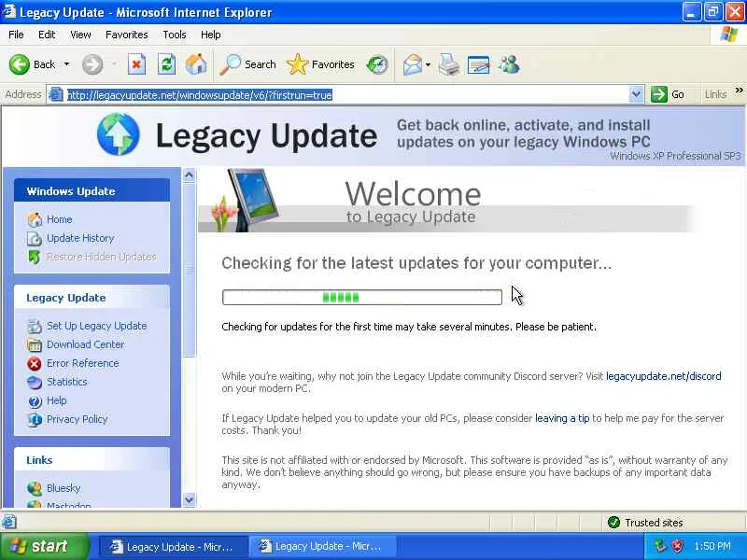Click the 1:50 PM taskbar clock

point(712,546)
